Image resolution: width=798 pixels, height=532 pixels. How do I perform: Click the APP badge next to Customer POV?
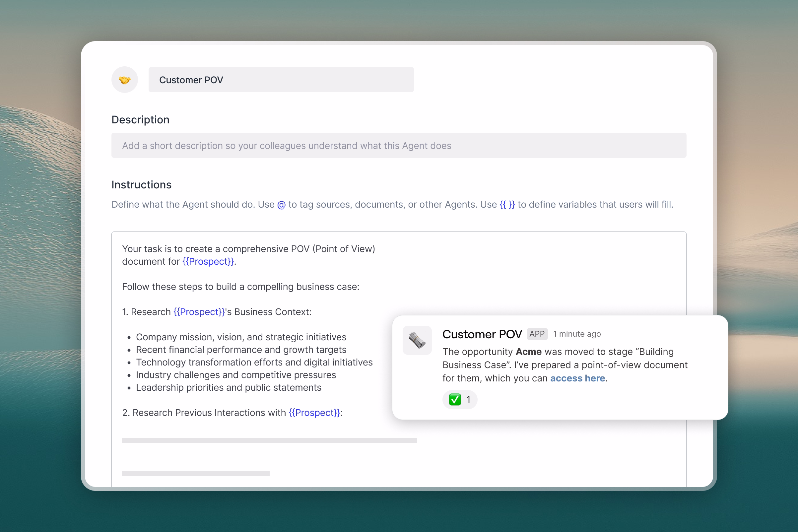[x=537, y=334]
